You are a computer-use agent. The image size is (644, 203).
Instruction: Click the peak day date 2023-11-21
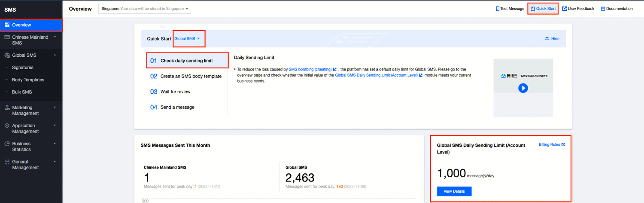click(209, 187)
